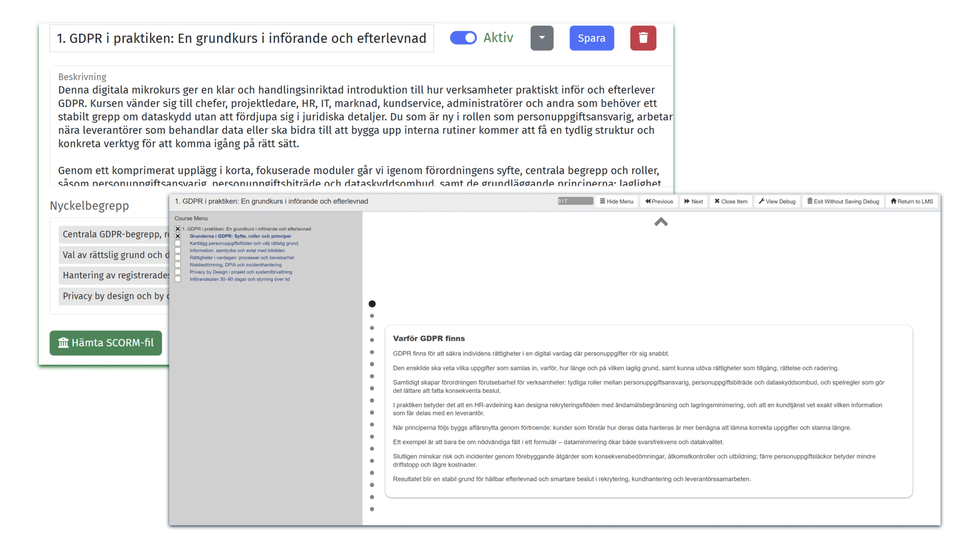Screen dimensions: 980x551
Task: Select the Centrala GDPR-begrepp key concept
Action: pos(114,234)
